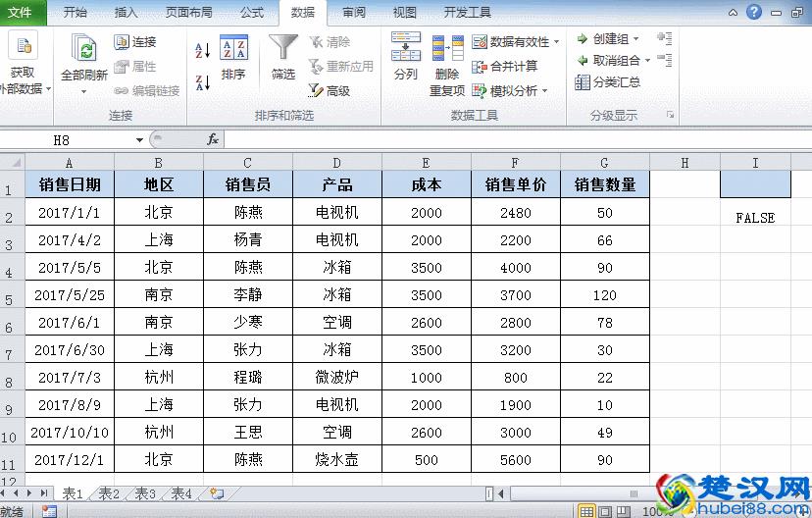Image resolution: width=812 pixels, height=518 pixels.
Task: Click the macro record icon in status bar
Action: pyautogui.click(x=49, y=512)
